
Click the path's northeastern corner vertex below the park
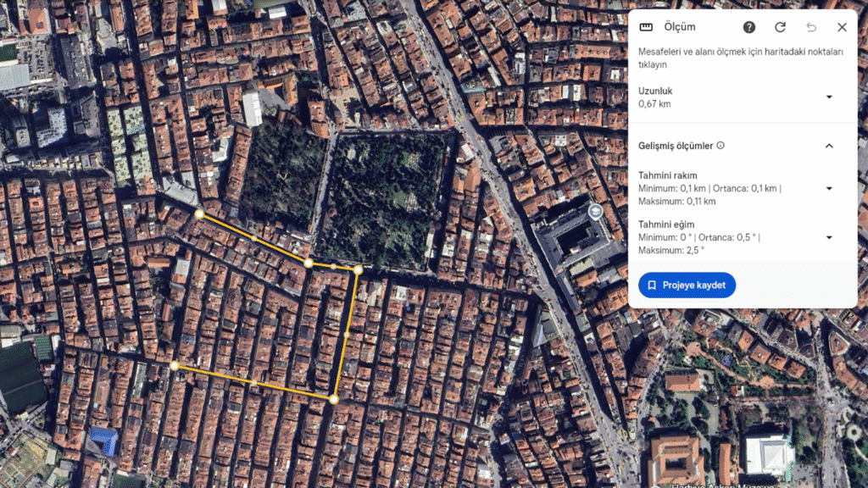(x=359, y=269)
